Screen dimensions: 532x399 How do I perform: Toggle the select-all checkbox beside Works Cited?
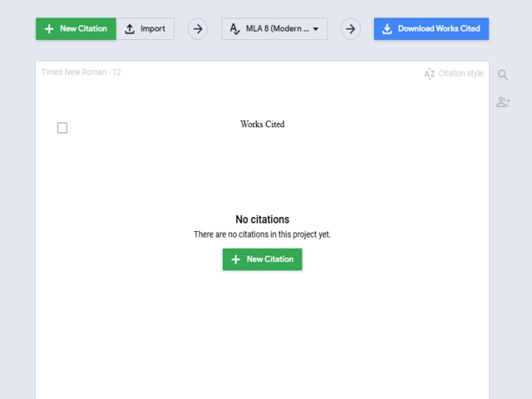tap(62, 128)
